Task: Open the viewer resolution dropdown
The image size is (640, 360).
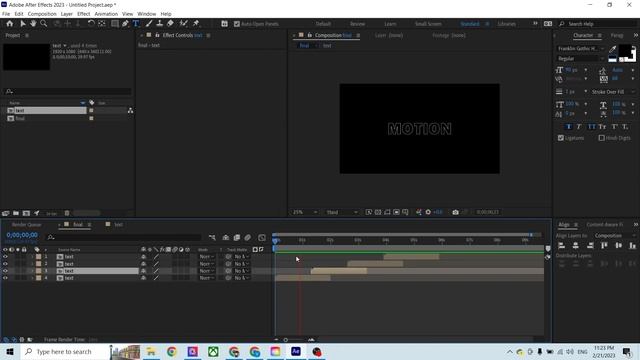Action: pos(342,212)
